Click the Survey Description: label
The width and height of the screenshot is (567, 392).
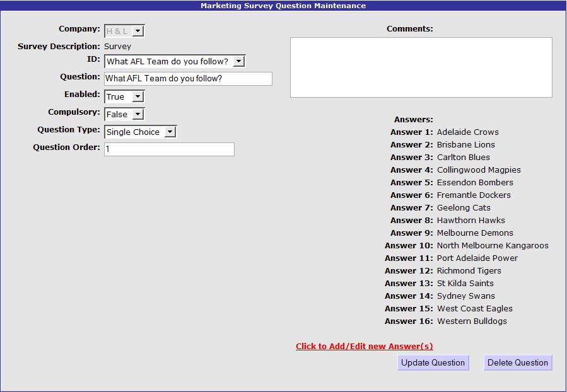59,46
